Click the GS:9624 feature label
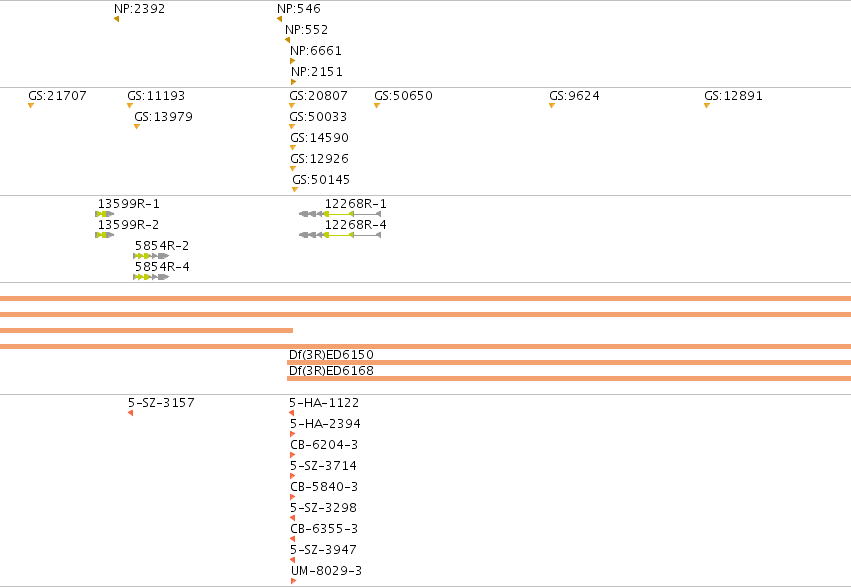Image resolution: width=851 pixels, height=587 pixels. point(574,96)
